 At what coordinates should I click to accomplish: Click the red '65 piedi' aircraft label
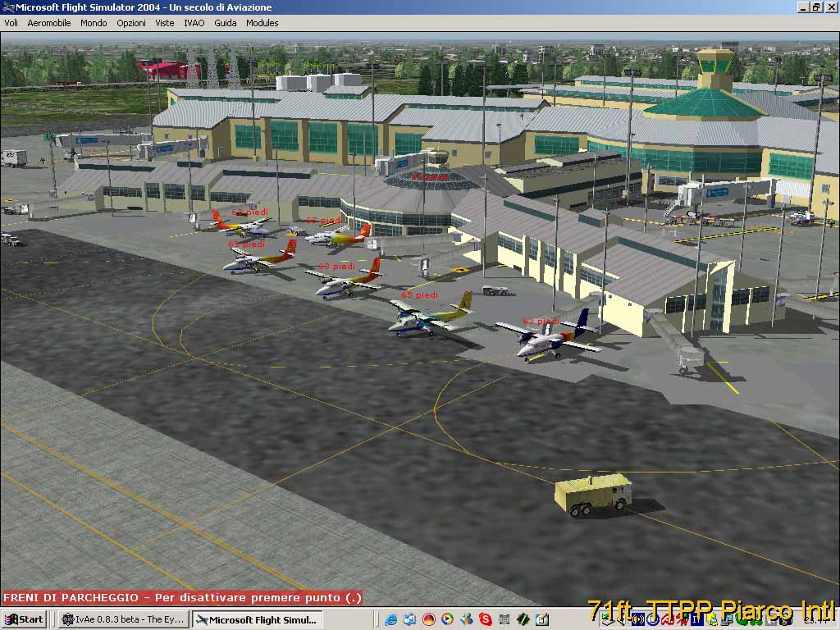[x=419, y=295]
